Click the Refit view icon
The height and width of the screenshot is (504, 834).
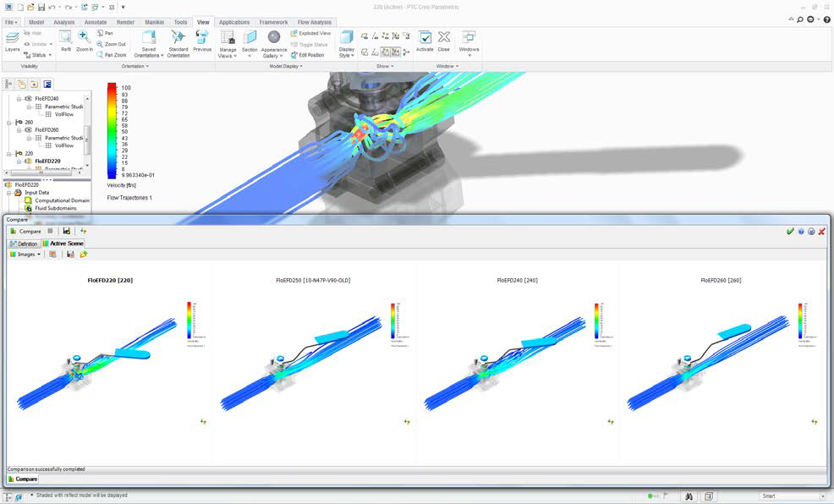(65, 39)
